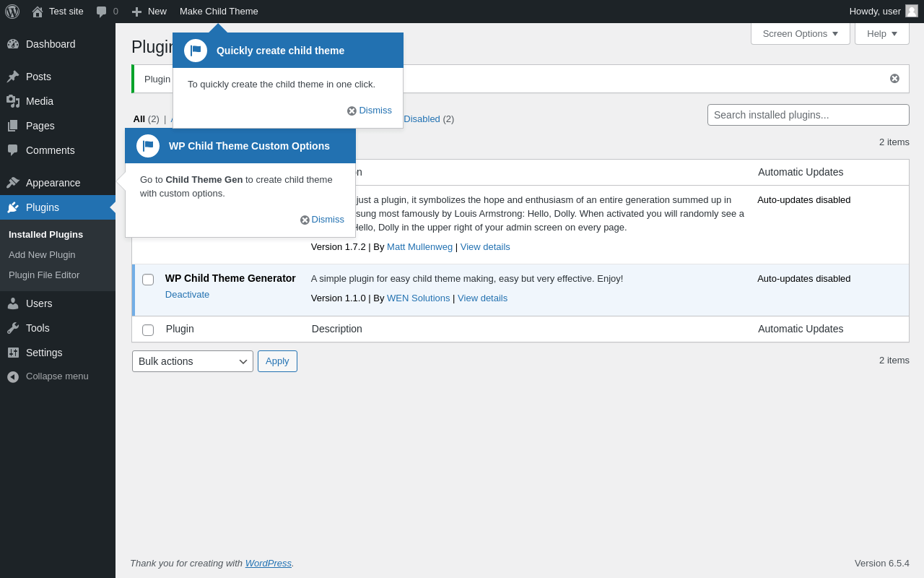This screenshot has width=924, height=578.
Task: Click the Media menu label
Action: [40, 101]
